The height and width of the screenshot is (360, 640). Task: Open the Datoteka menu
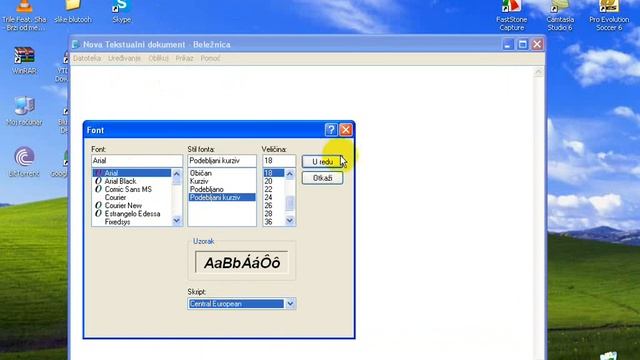(x=87, y=58)
